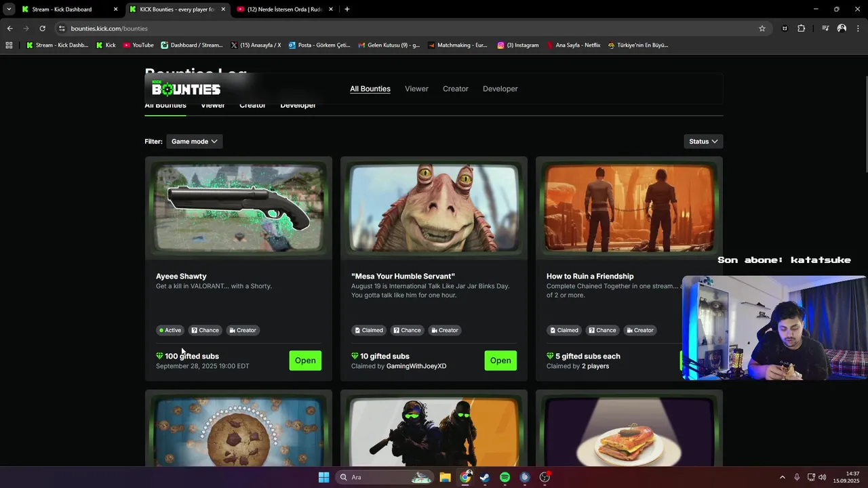868x488 pixels.
Task: Open Chrome's three-dot menu
Action: point(859,28)
